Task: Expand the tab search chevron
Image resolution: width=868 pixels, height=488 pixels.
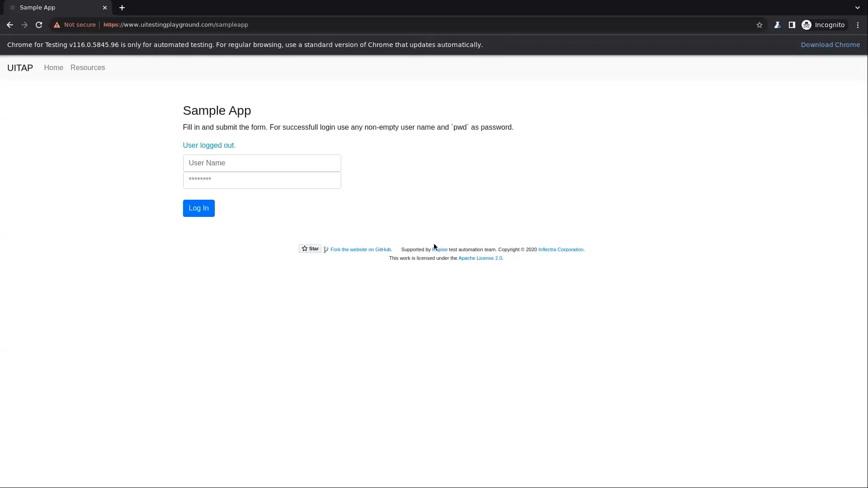Action: click(x=857, y=8)
